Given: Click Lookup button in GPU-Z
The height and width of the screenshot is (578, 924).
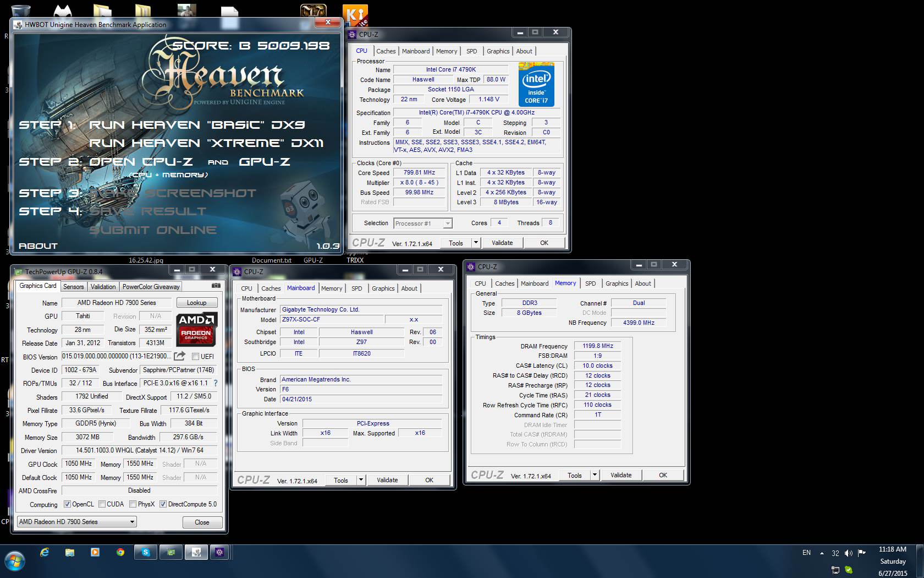Looking at the screenshot, I should click(x=196, y=303).
